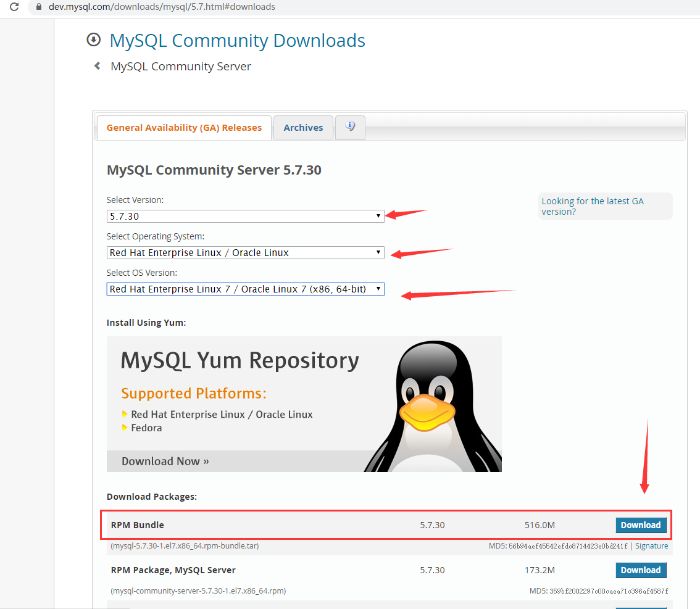Click the browser address bar URL
This screenshot has height=609, width=700.
click(162, 7)
